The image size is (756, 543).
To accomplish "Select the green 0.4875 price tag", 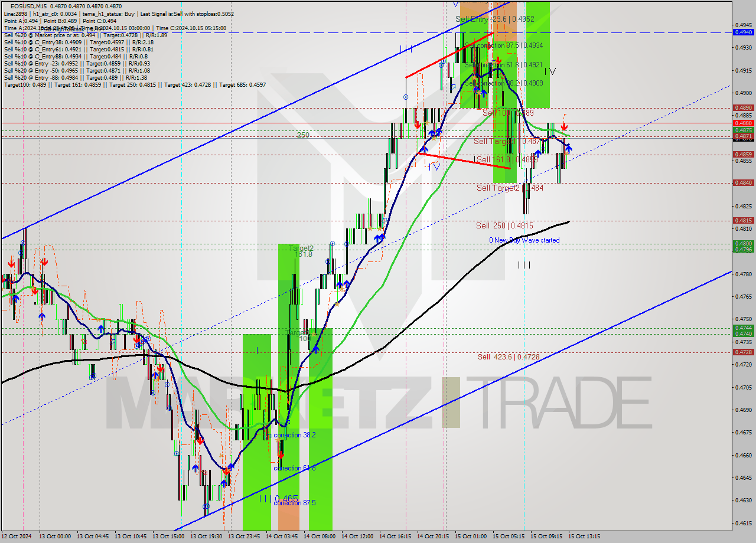I will pos(742,130).
